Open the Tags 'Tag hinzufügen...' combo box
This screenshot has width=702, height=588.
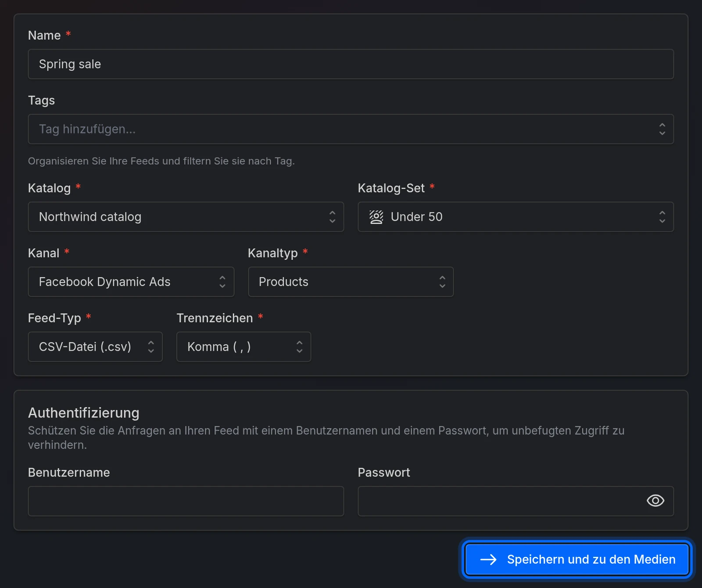point(351,129)
